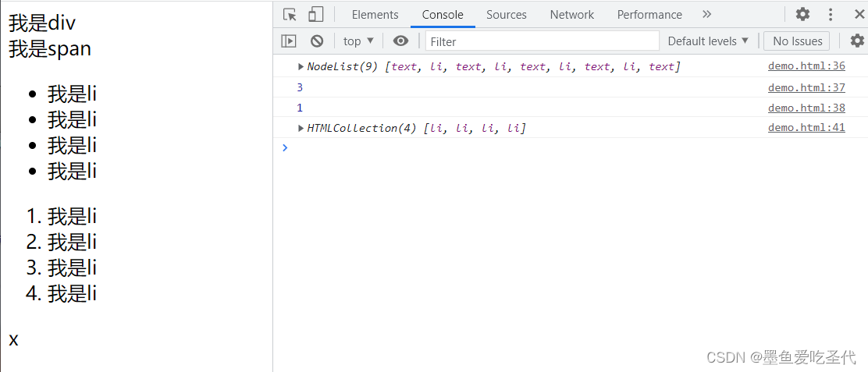Switch to the Elements tab
This screenshot has width=868, height=372.
(x=375, y=14)
